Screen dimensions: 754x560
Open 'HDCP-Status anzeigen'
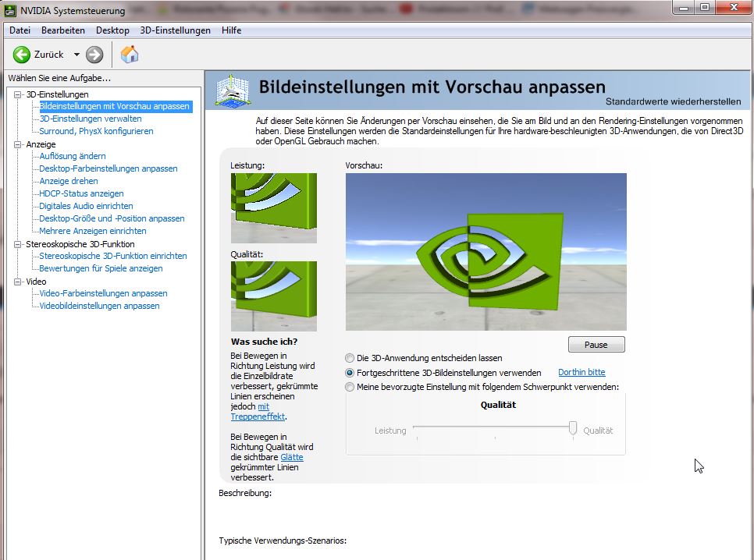pyautogui.click(x=81, y=193)
